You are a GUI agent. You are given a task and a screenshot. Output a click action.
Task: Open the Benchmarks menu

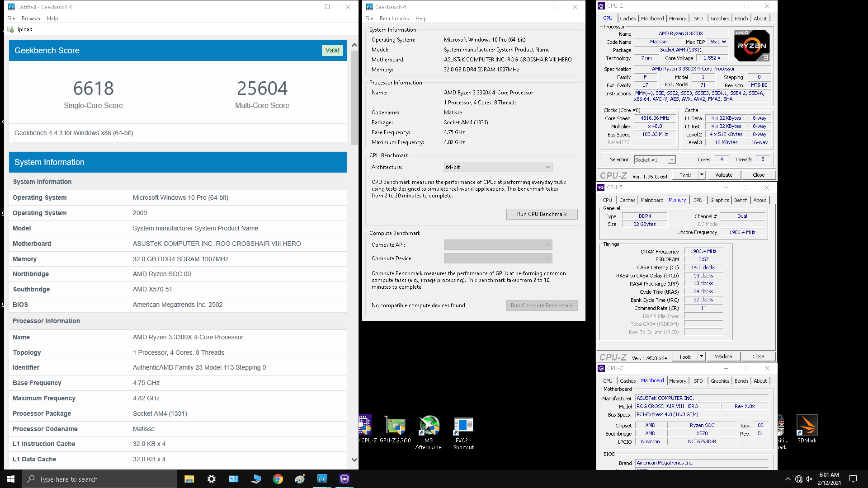point(394,19)
